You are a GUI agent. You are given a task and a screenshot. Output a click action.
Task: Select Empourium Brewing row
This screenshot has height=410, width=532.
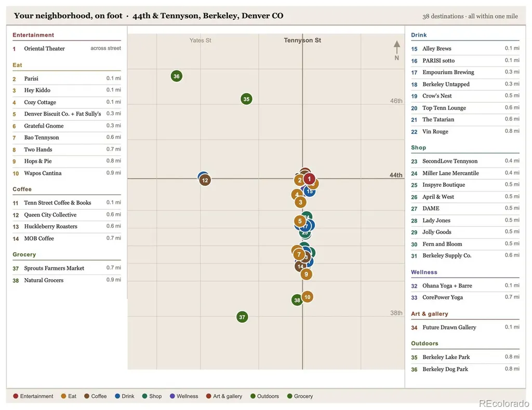click(465, 72)
